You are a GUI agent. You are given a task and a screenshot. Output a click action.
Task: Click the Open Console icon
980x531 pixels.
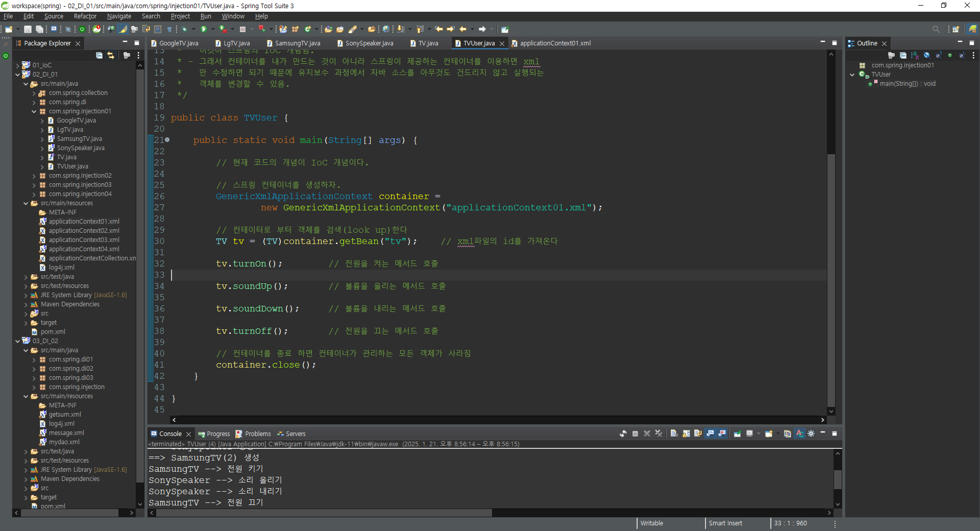pos(769,433)
